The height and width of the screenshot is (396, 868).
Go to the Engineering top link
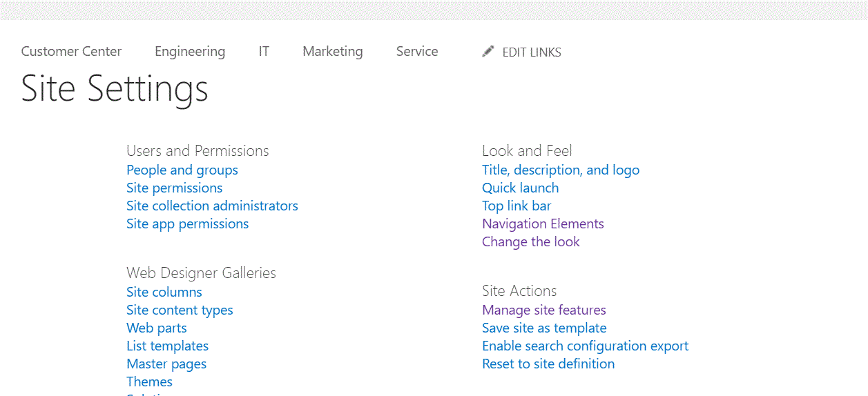(x=190, y=52)
